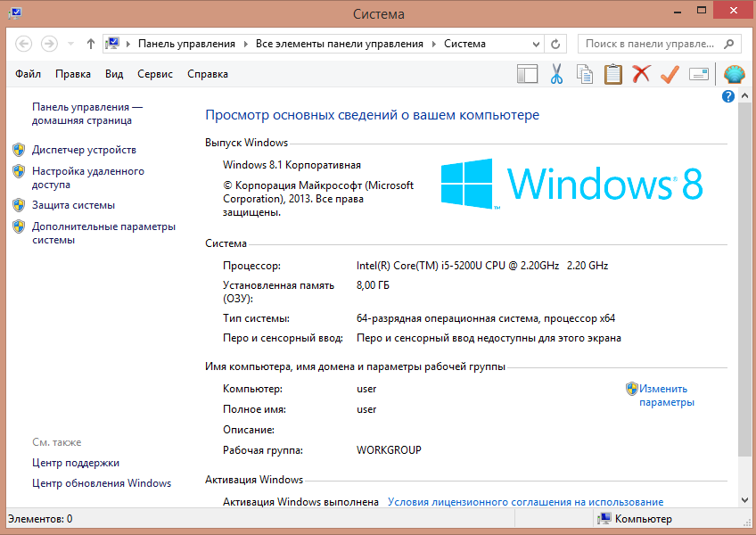This screenshot has width=756, height=535.
Task: Click the vertical scrollbar thumb
Action: tap(745, 278)
